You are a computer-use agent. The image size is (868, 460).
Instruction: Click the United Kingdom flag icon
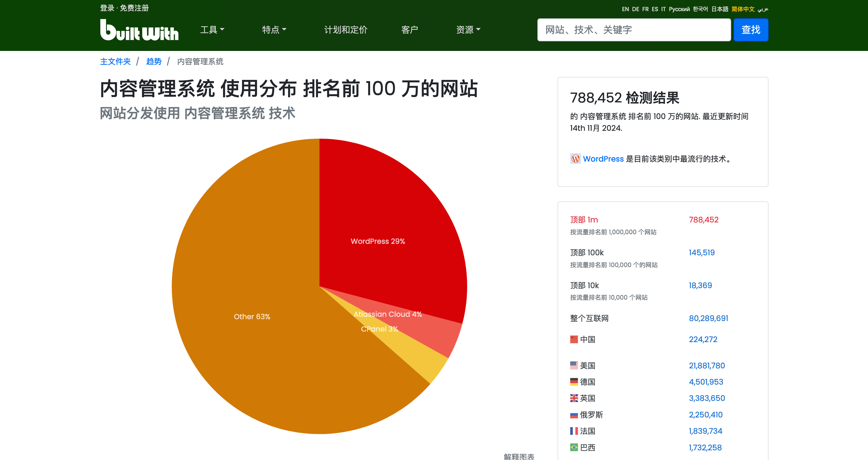tap(574, 398)
